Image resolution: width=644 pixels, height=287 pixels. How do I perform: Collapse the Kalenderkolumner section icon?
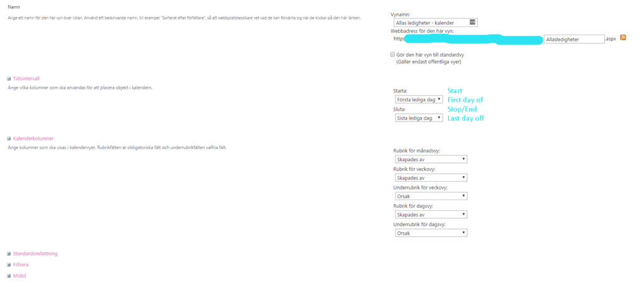point(9,139)
